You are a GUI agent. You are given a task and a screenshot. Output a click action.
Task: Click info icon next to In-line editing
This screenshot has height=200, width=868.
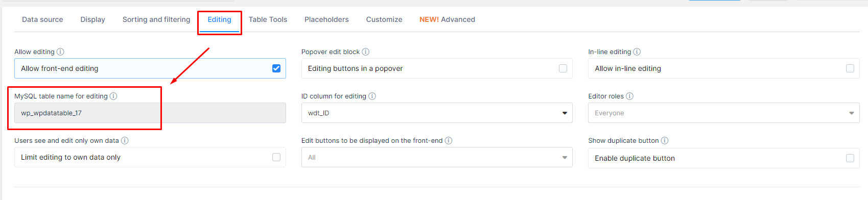tap(637, 52)
